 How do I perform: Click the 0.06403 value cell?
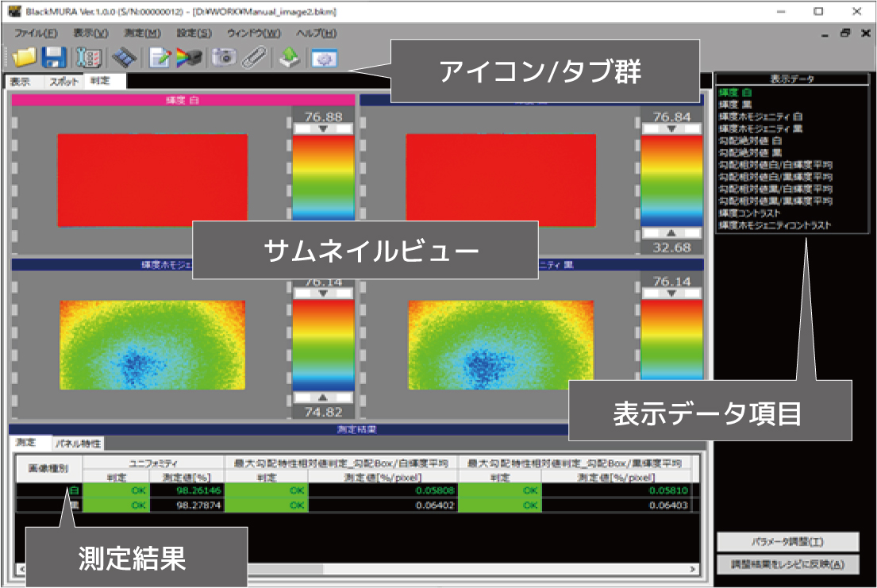(x=617, y=505)
